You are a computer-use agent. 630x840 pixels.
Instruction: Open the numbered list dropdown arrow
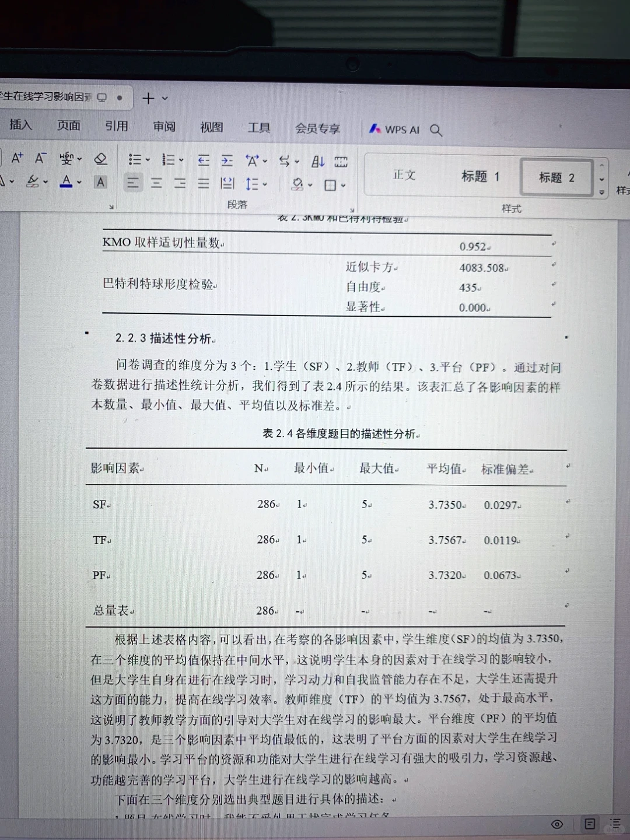(181, 159)
